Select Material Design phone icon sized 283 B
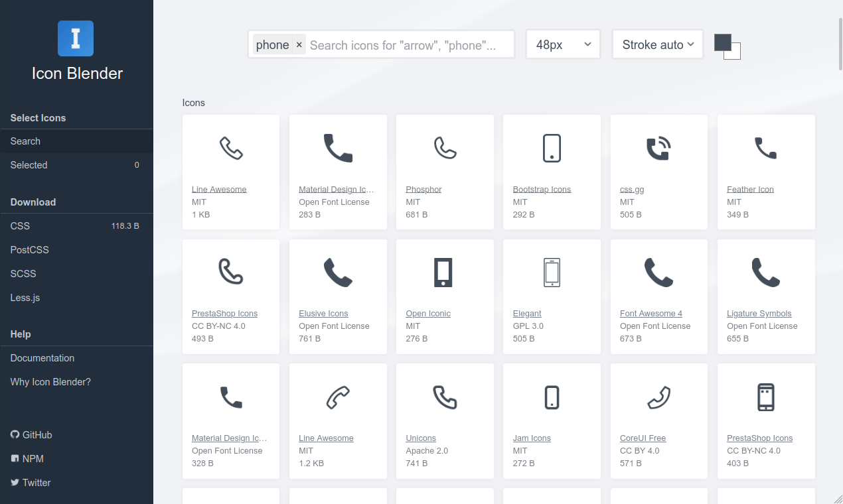 [338, 148]
